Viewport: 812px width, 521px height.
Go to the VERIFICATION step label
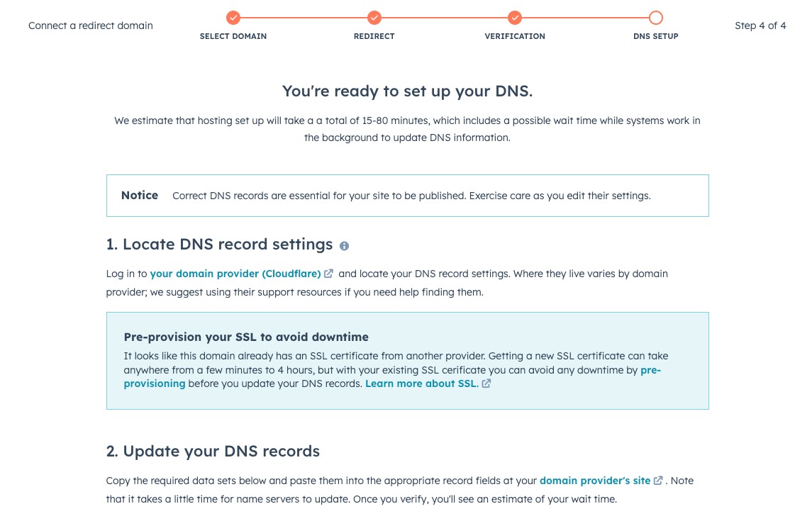point(515,36)
